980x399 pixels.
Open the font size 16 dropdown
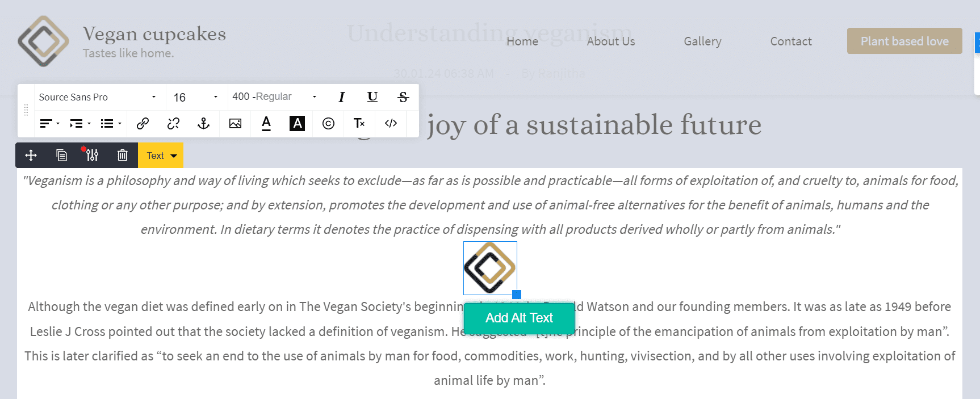(x=195, y=97)
